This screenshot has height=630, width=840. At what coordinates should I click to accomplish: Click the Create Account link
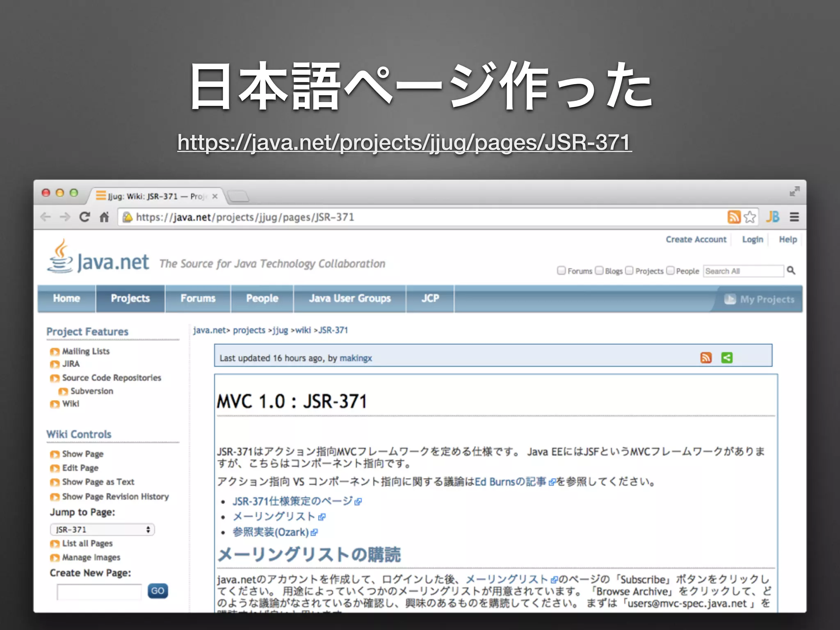pyautogui.click(x=696, y=239)
